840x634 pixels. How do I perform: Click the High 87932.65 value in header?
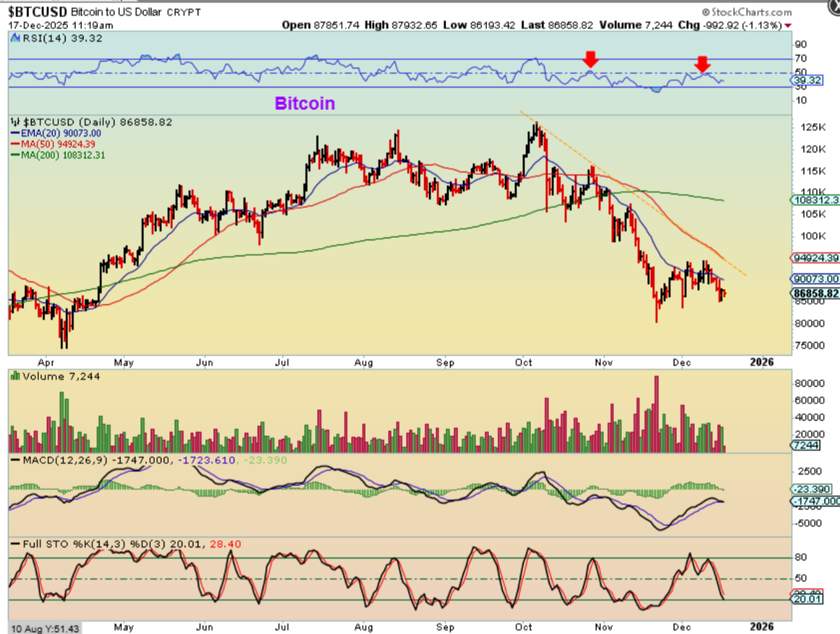click(401, 25)
